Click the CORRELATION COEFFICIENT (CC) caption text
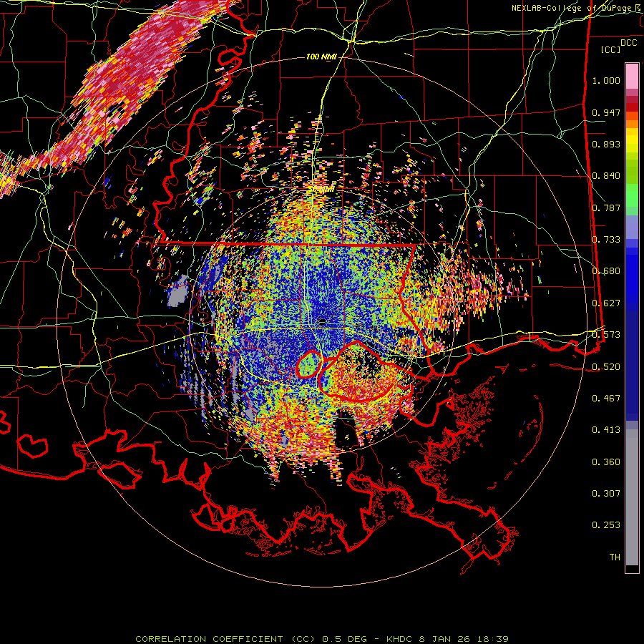The height and width of the screenshot is (644, 644). tap(225, 639)
